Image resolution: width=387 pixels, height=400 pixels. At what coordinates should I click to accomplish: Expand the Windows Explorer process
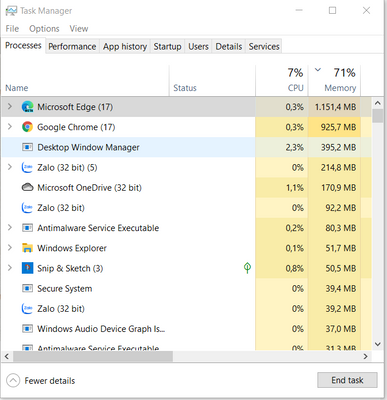10,248
